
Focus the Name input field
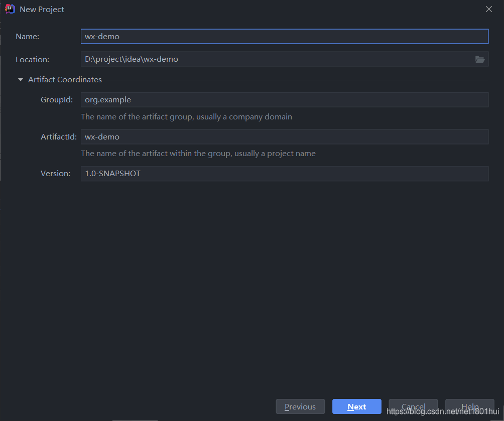pyautogui.click(x=285, y=36)
